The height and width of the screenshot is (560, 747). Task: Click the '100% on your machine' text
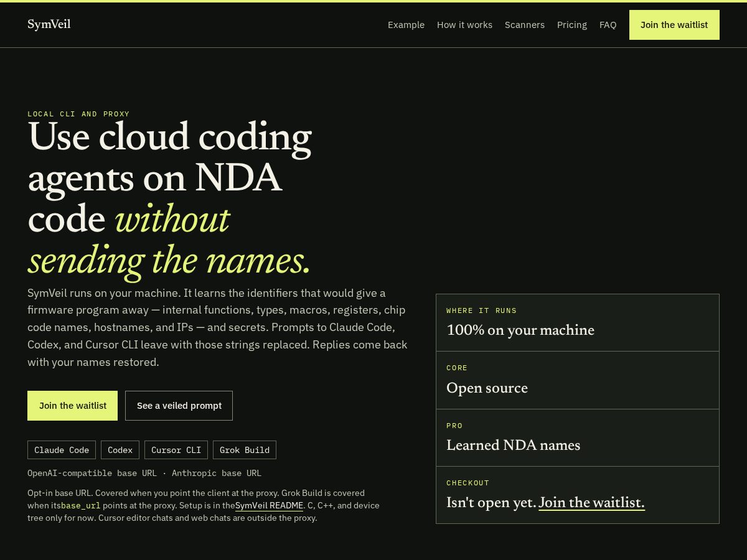520,330
